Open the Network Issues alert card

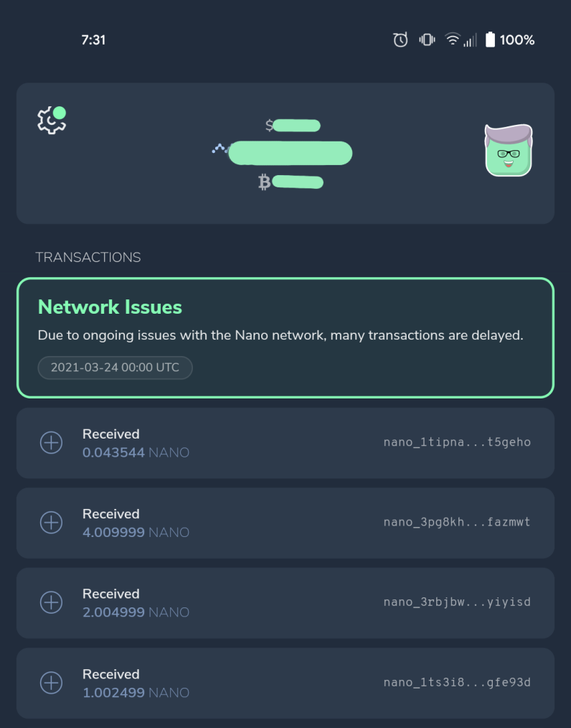click(285, 337)
